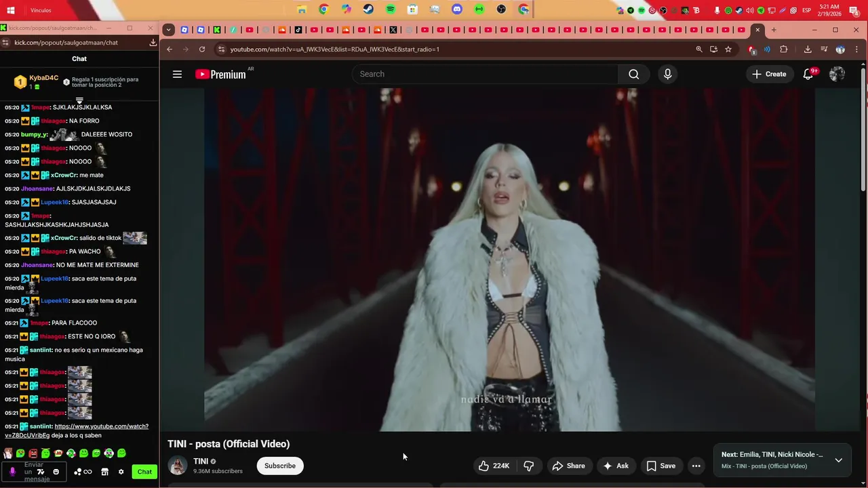Dislike the TINI posta video

[x=529, y=466]
